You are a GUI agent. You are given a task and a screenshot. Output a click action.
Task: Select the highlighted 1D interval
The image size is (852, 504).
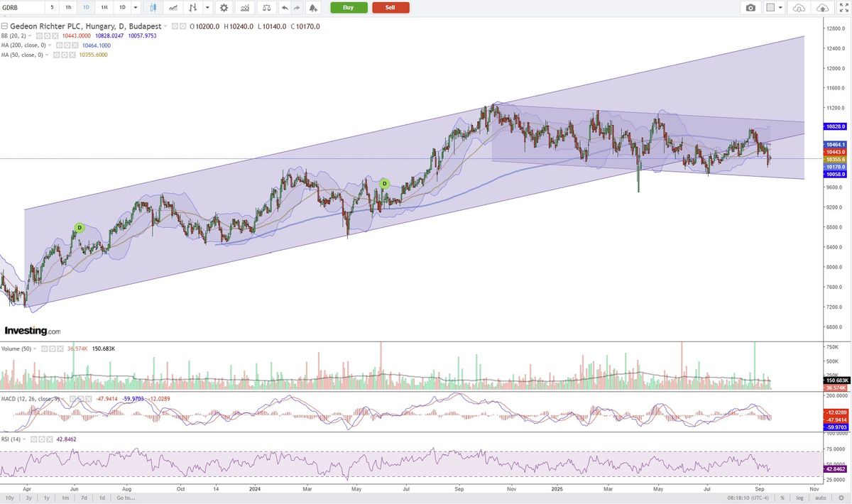[x=86, y=7]
